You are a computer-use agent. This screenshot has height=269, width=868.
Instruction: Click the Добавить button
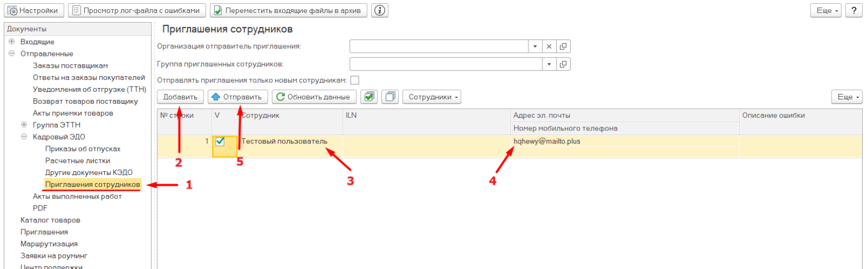click(x=181, y=97)
